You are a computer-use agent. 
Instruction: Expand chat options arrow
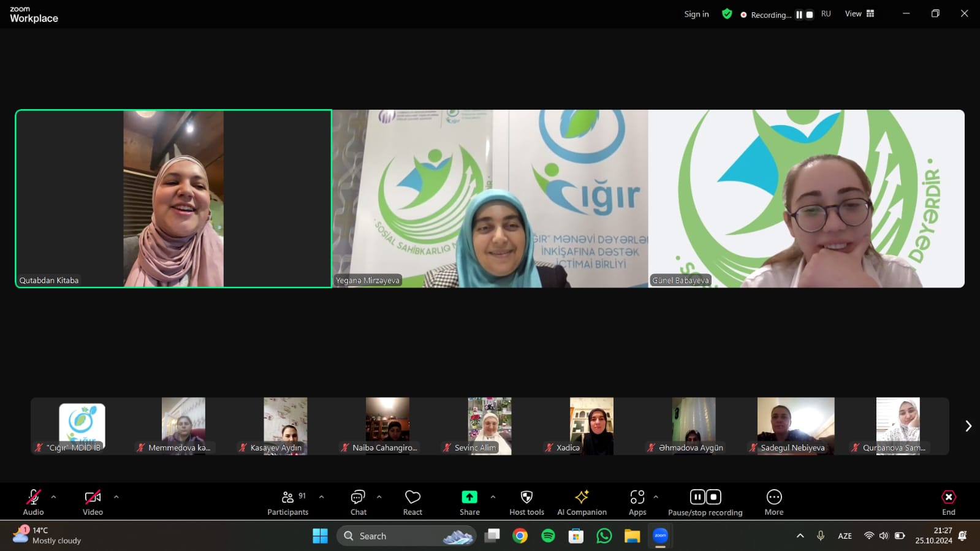(x=379, y=497)
